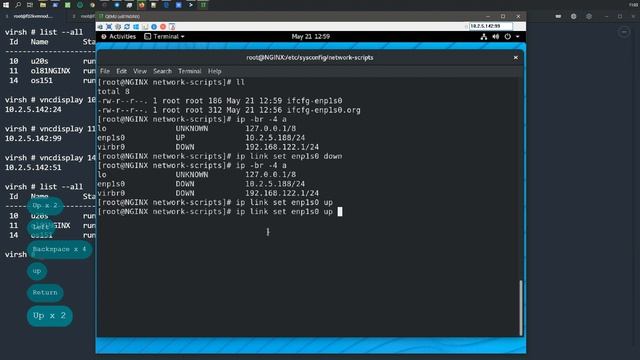Open the File menu in GNOME Terminal

(105, 71)
